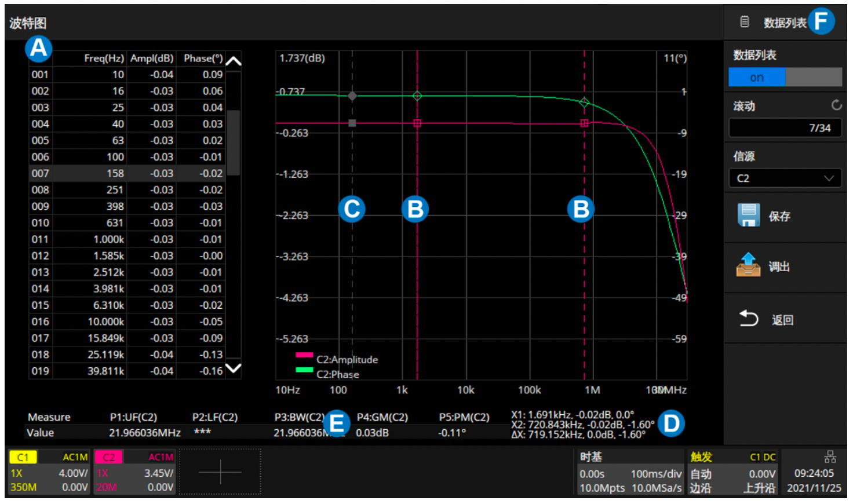Click the 11(°) phase axis label
The image size is (853, 504).
click(675, 58)
